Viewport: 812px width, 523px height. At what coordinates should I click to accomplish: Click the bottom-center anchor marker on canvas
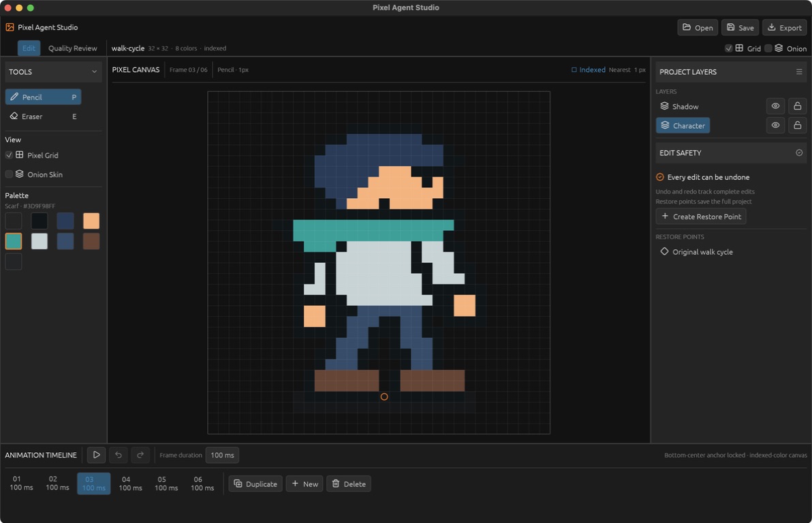click(384, 396)
